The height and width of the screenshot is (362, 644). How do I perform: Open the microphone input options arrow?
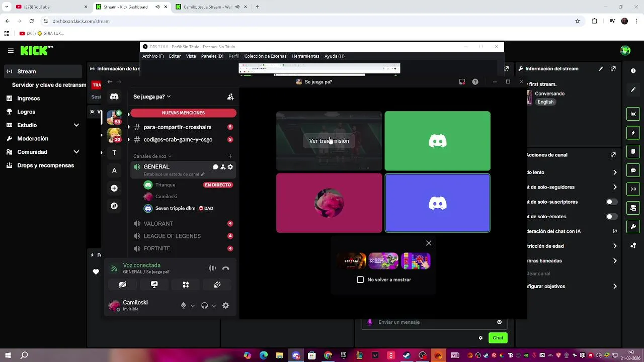pyautogui.click(x=193, y=306)
